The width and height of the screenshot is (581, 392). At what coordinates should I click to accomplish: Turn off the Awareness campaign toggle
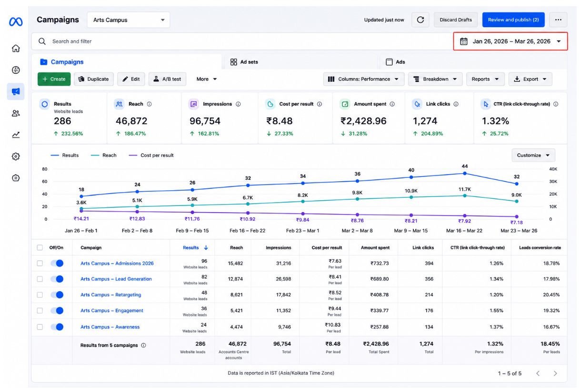[x=57, y=327]
